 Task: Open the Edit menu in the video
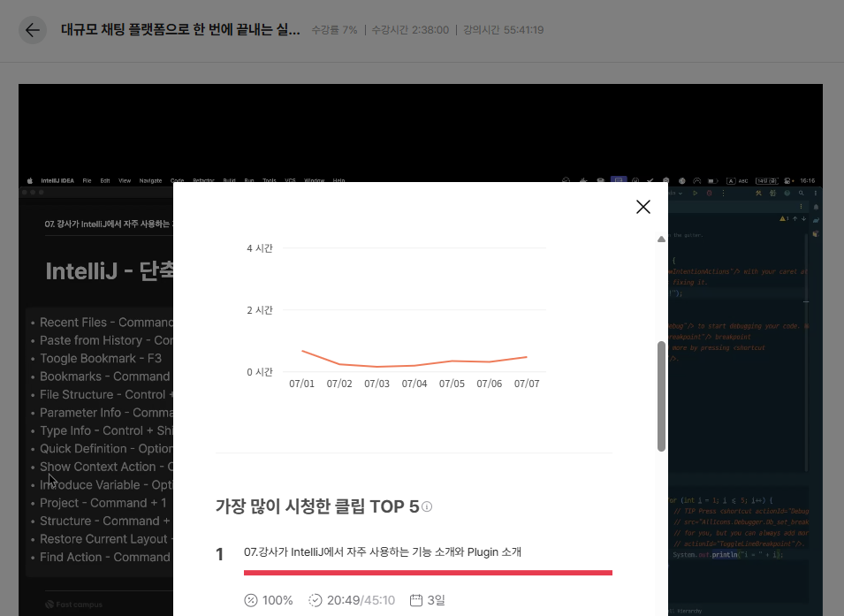105,181
